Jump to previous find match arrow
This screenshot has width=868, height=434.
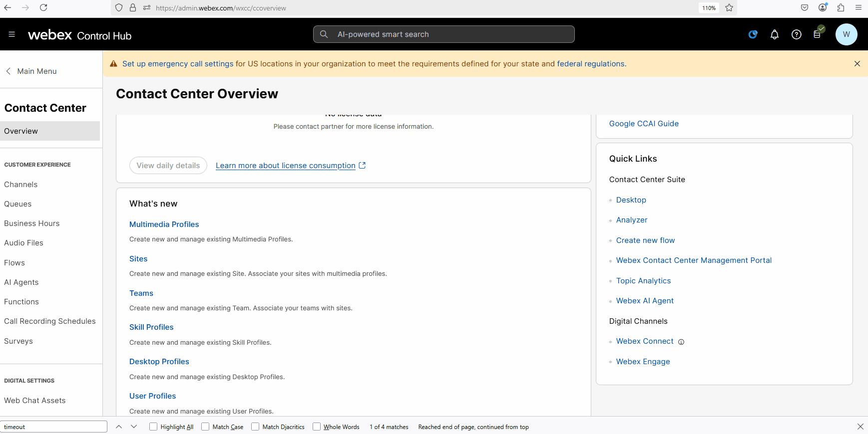coord(119,427)
